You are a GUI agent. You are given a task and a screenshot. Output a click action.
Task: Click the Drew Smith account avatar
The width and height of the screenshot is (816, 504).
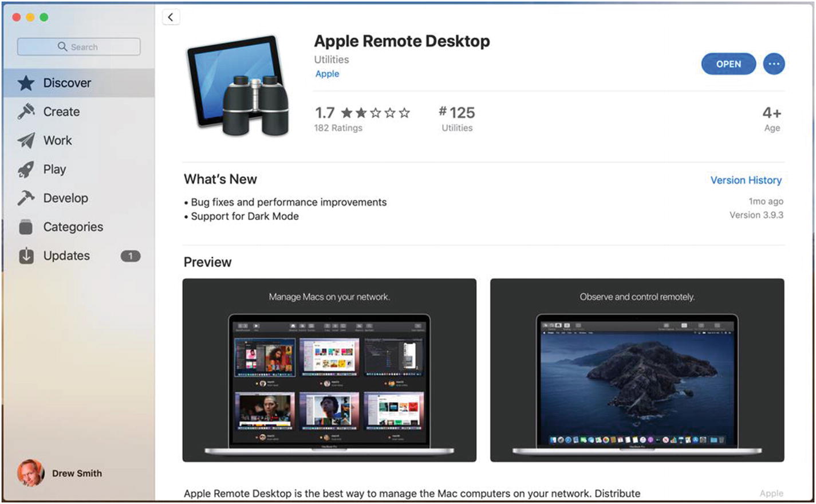pos(30,473)
